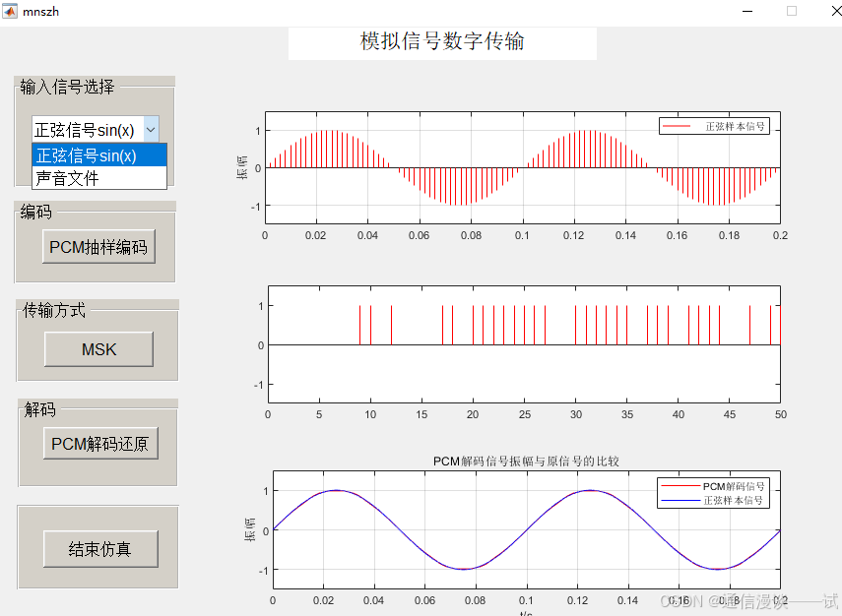This screenshot has width=842, height=616.
Task: Click the PCM抽样编码 button
Action: pos(98,247)
